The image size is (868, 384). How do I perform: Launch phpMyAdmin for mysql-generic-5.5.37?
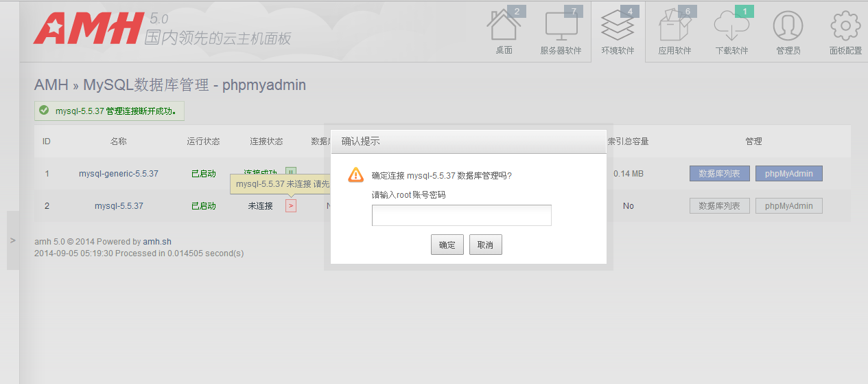tap(788, 174)
